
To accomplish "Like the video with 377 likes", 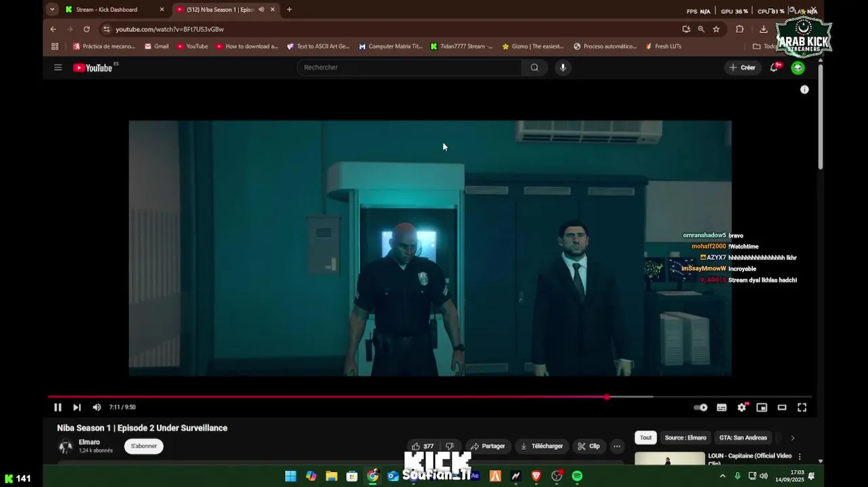I will coord(422,446).
